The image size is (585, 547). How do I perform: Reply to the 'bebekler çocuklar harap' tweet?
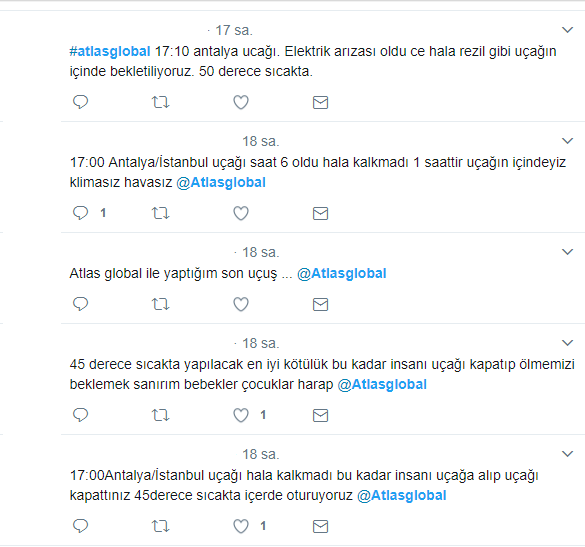pos(80,415)
